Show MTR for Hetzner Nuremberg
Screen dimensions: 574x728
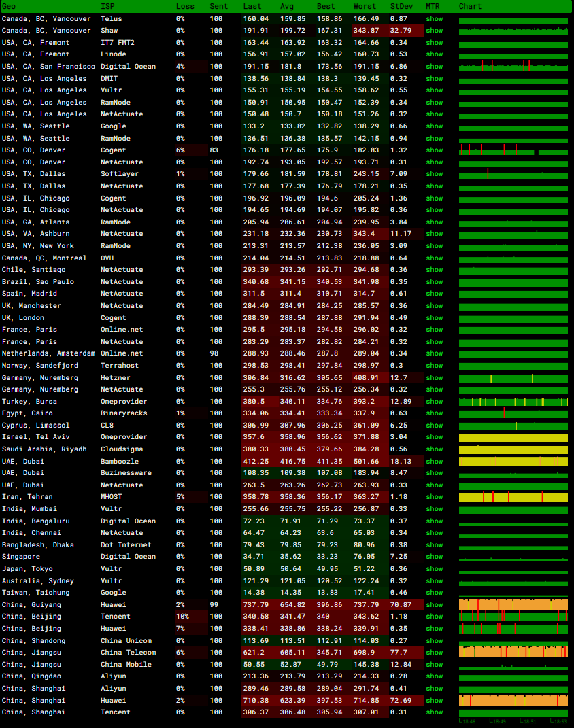click(x=434, y=378)
